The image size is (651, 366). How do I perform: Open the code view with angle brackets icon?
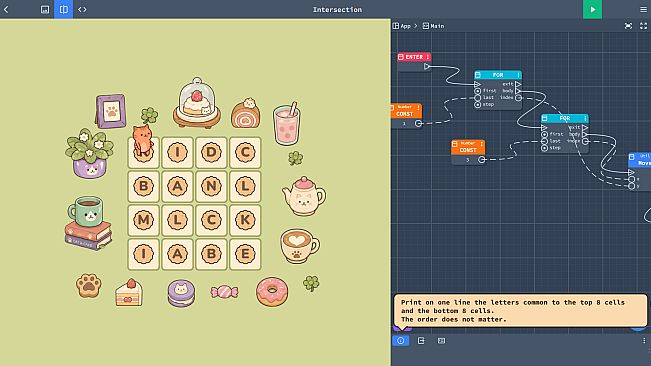(82, 9)
